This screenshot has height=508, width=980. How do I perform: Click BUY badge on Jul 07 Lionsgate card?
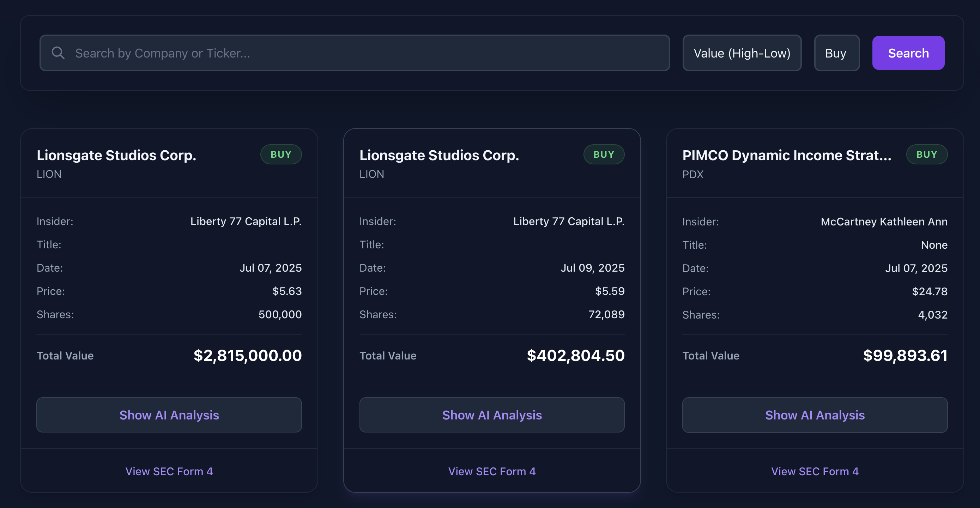[281, 155]
